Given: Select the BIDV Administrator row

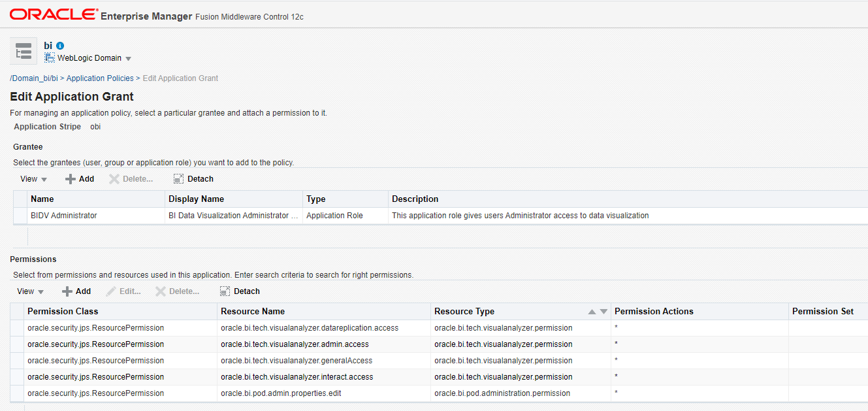Looking at the screenshot, I should 440,216.
